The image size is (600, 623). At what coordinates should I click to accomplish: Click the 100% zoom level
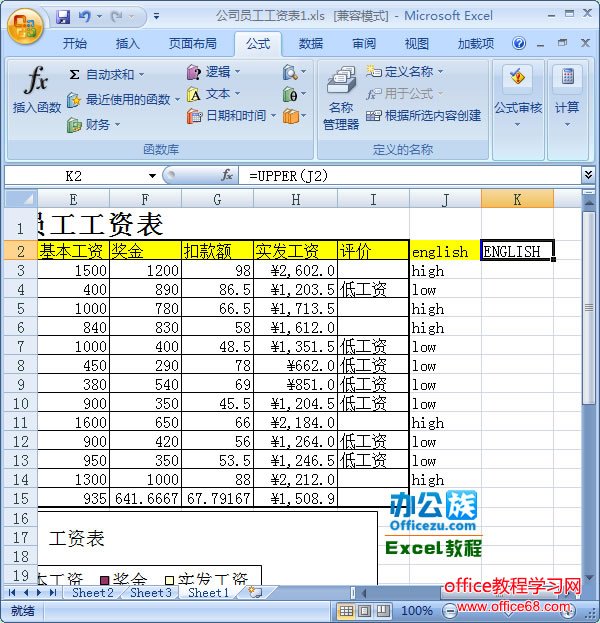click(x=416, y=610)
